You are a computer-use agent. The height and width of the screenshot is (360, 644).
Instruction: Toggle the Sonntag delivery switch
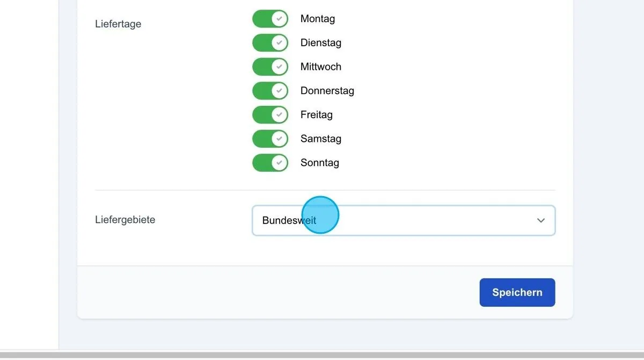[x=270, y=163]
